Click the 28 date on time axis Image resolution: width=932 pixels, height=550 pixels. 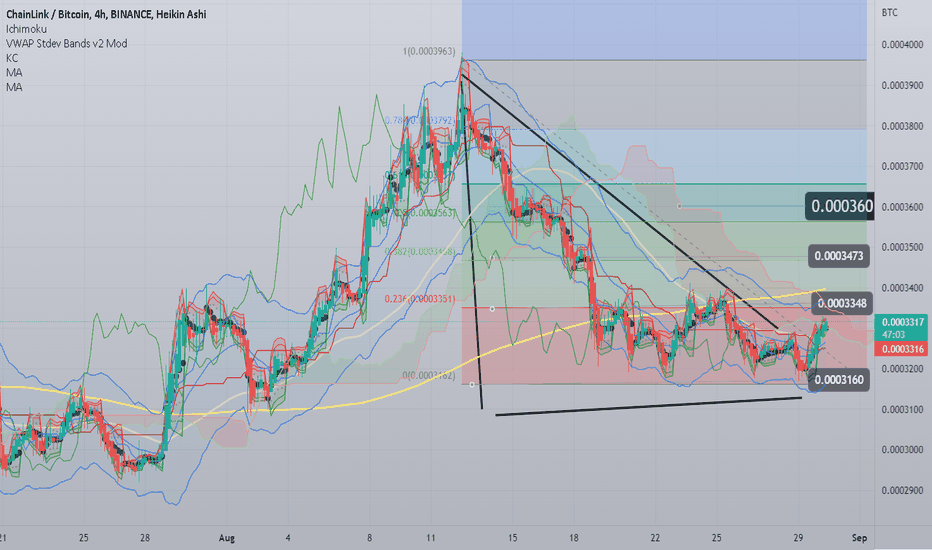[145, 538]
